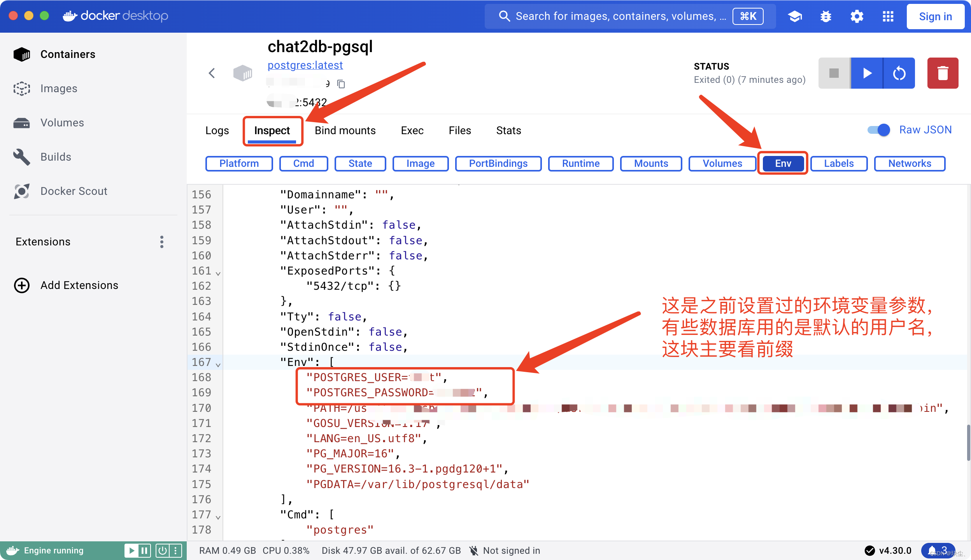This screenshot has width=971, height=560.
Task: Select the Inspect tab
Action: pos(272,131)
